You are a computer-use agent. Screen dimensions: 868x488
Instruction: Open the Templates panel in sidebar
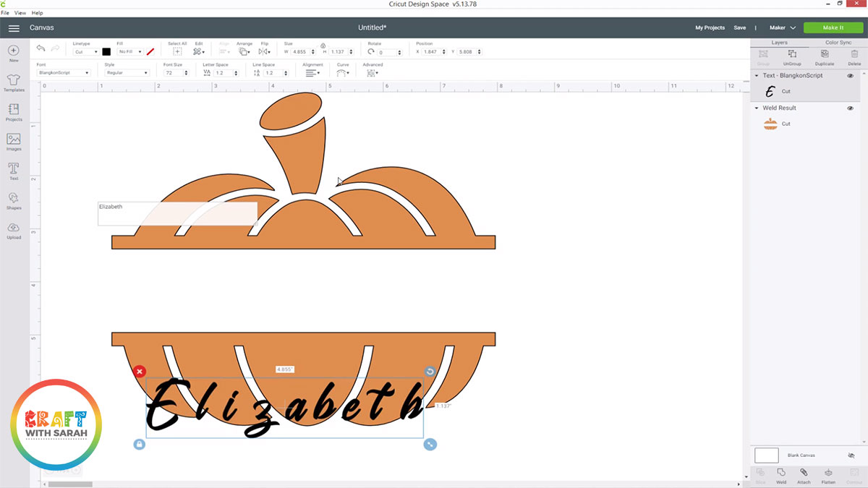click(x=13, y=82)
